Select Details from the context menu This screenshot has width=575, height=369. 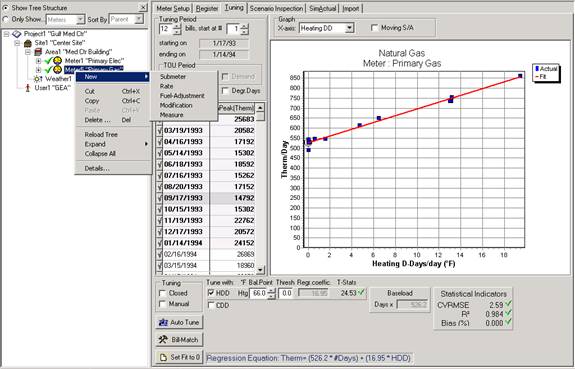97,169
